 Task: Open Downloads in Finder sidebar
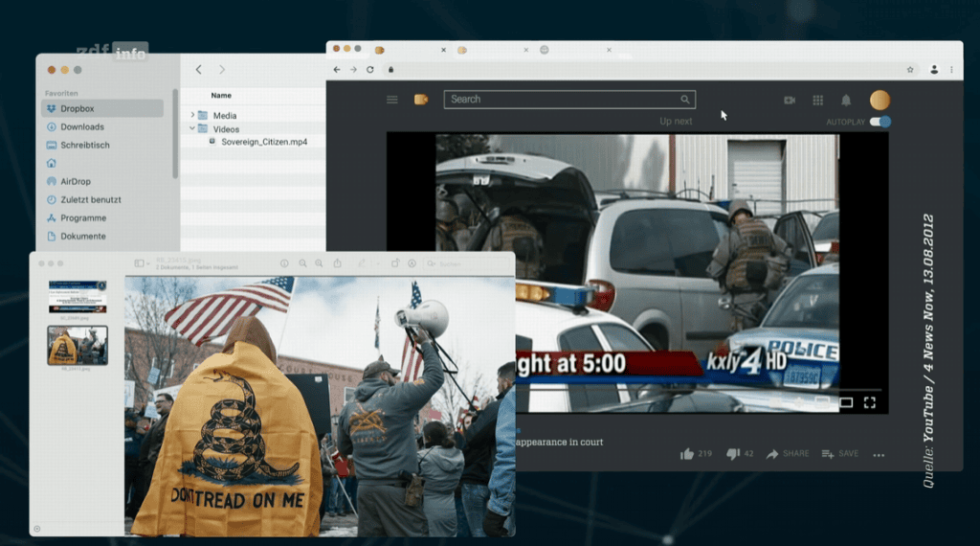coord(81,127)
